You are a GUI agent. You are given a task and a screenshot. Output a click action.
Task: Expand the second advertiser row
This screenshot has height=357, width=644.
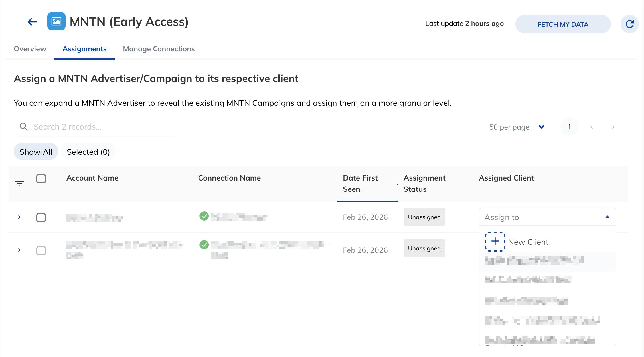coord(19,250)
